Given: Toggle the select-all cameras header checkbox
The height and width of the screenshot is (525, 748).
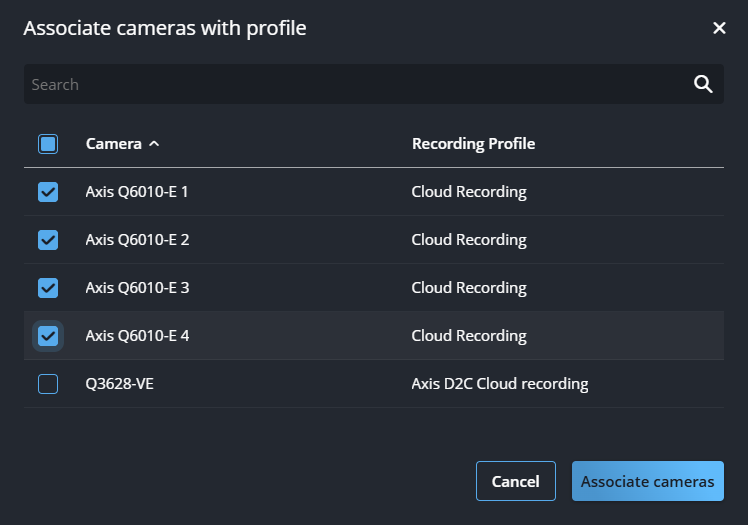Looking at the screenshot, I should [x=48, y=144].
